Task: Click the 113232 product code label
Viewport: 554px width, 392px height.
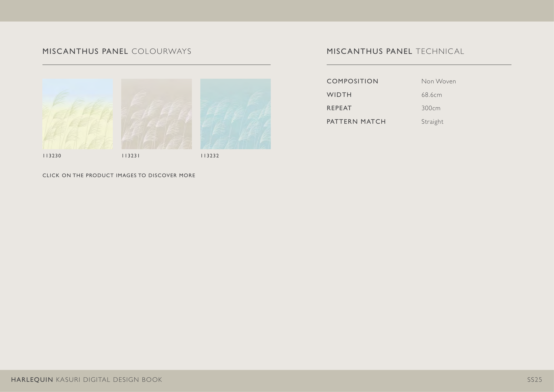Action: click(210, 156)
